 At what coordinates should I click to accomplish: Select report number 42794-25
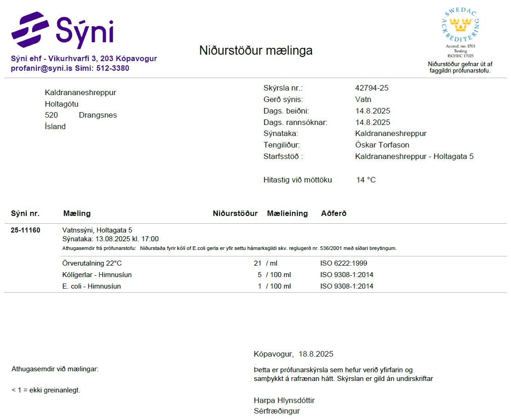tap(372, 88)
